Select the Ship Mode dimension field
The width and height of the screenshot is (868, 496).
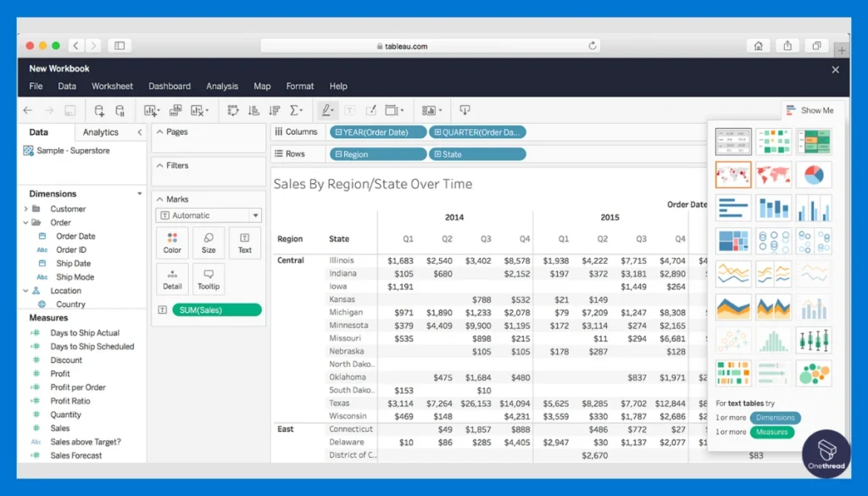click(x=75, y=276)
